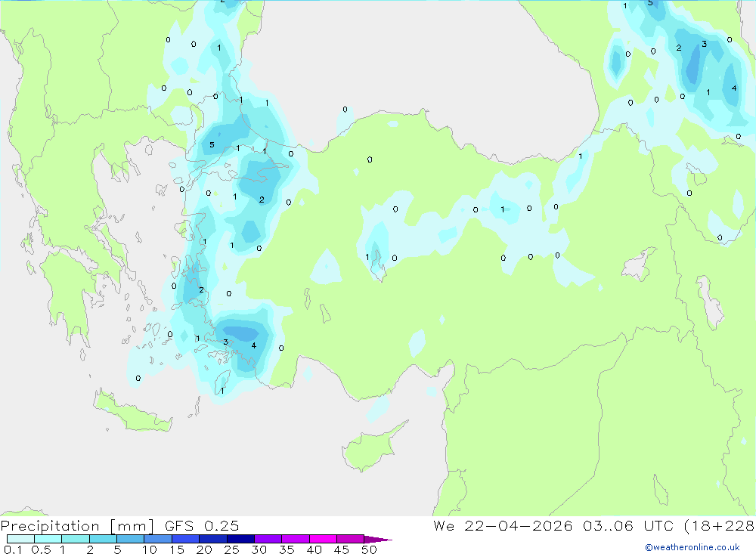Click the 'Precipitation [mm]' title text
This screenshot has height=554, width=756.
coord(77,526)
